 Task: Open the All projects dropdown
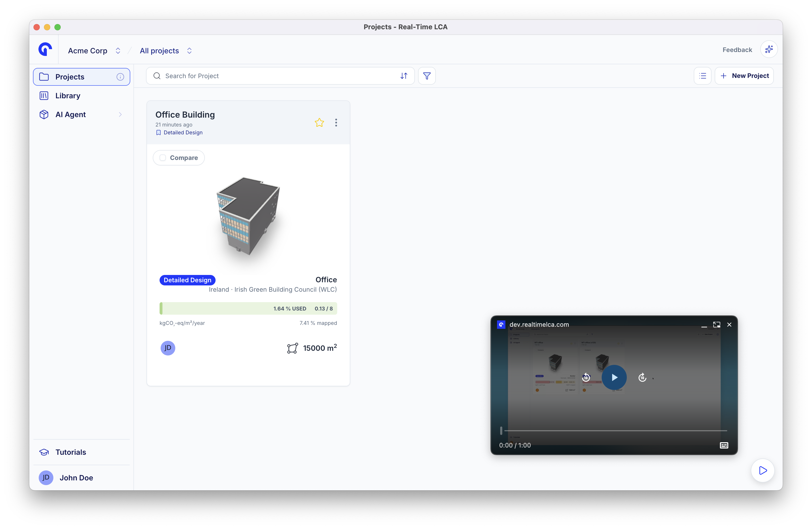tap(166, 50)
